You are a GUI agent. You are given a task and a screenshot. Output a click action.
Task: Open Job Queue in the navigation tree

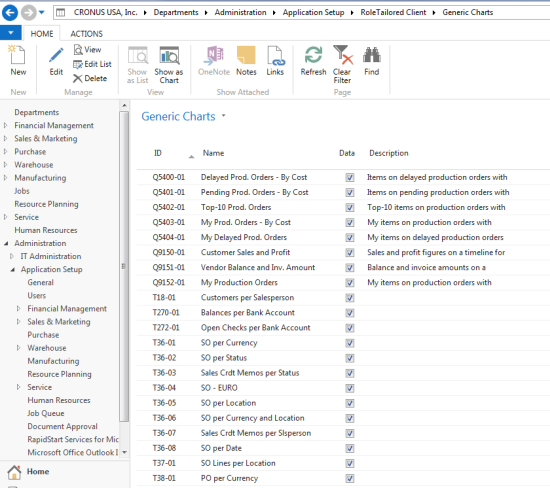click(x=46, y=413)
